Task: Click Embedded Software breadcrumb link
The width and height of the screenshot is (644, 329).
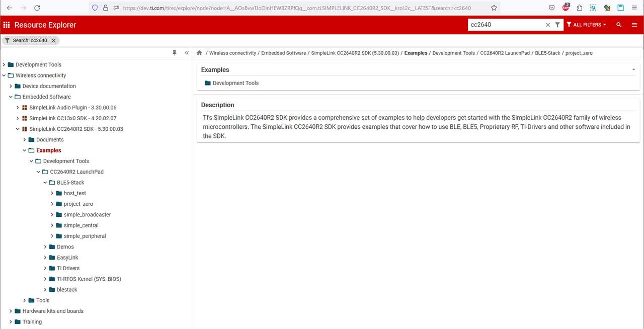Action: click(x=283, y=53)
